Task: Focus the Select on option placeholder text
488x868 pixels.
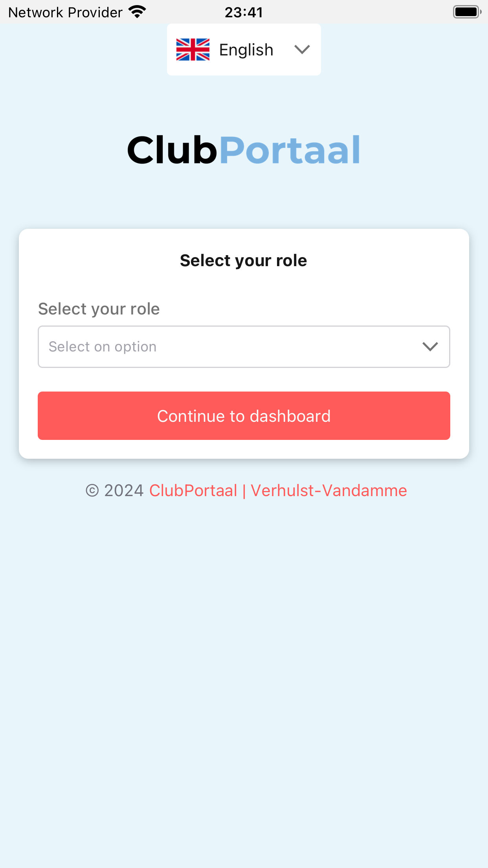Action: coord(103,347)
